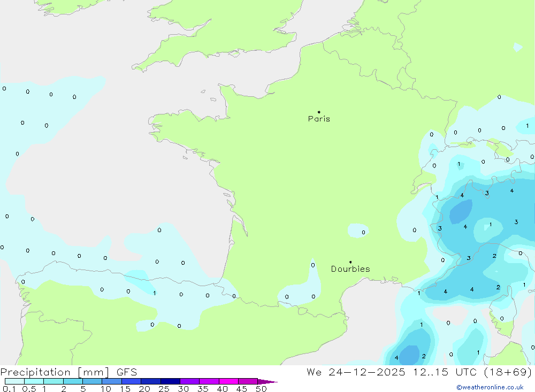
Task: Click the legend scale value 10
Action: pyautogui.click(x=105, y=389)
